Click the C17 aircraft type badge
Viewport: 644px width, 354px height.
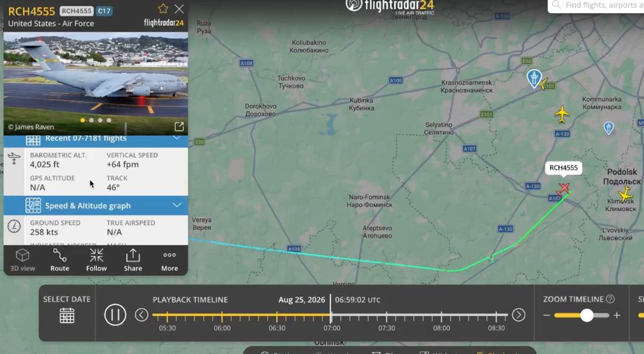[104, 11]
